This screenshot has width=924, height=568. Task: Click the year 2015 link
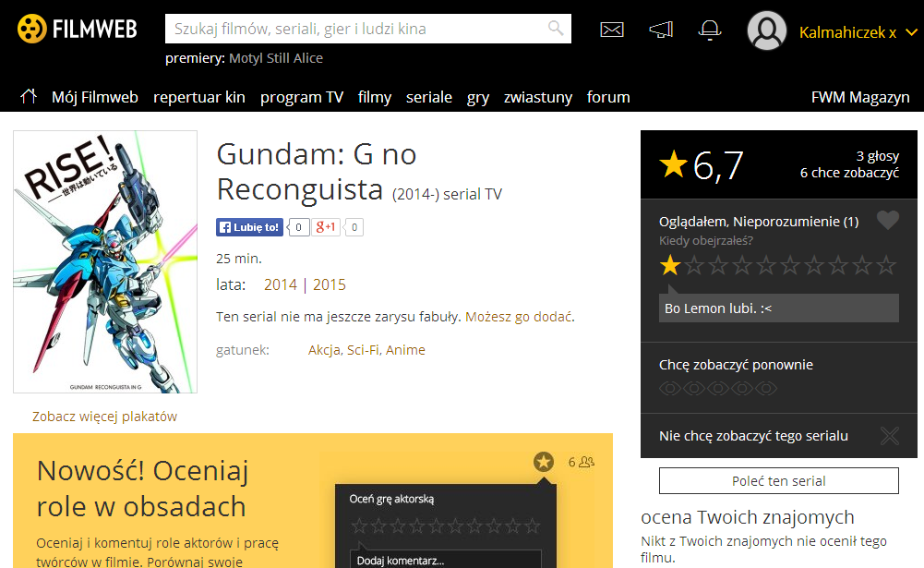(x=330, y=284)
